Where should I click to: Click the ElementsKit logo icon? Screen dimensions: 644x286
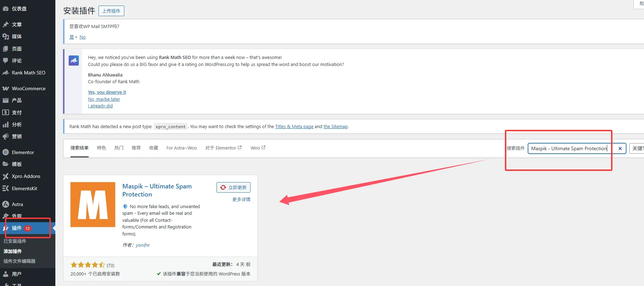[x=6, y=188]
